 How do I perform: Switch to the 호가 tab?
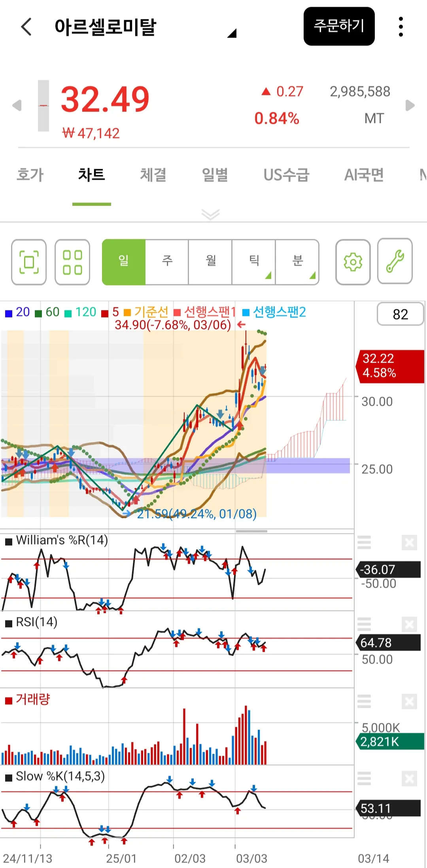click(30, 174)
